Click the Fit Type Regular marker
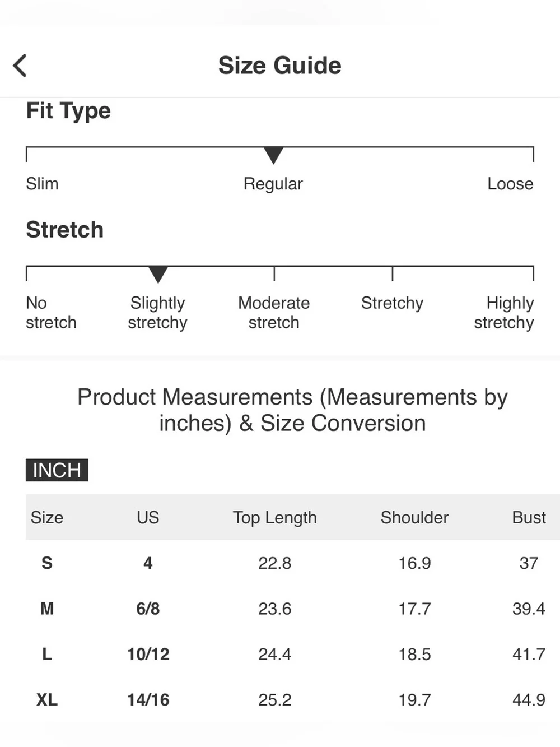Image resolution: width=560 pixels, height=747 pixels. [x=273, y=155]
